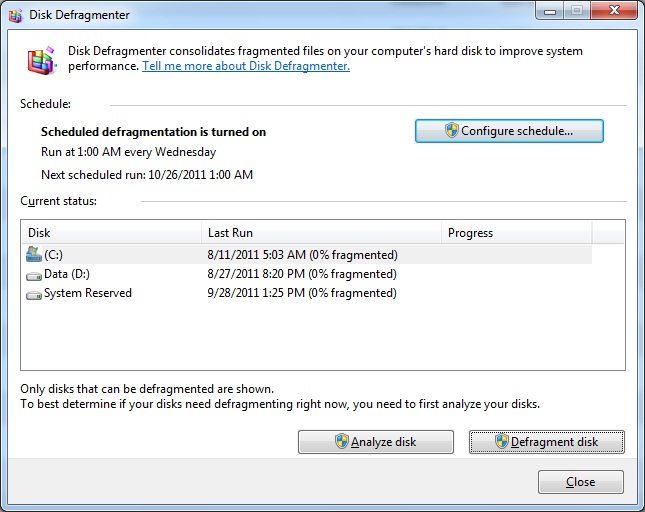The width and height of the screenshot is (645, 512).
Task: Close the dialog using the Close button
Action: click(580, 482)
